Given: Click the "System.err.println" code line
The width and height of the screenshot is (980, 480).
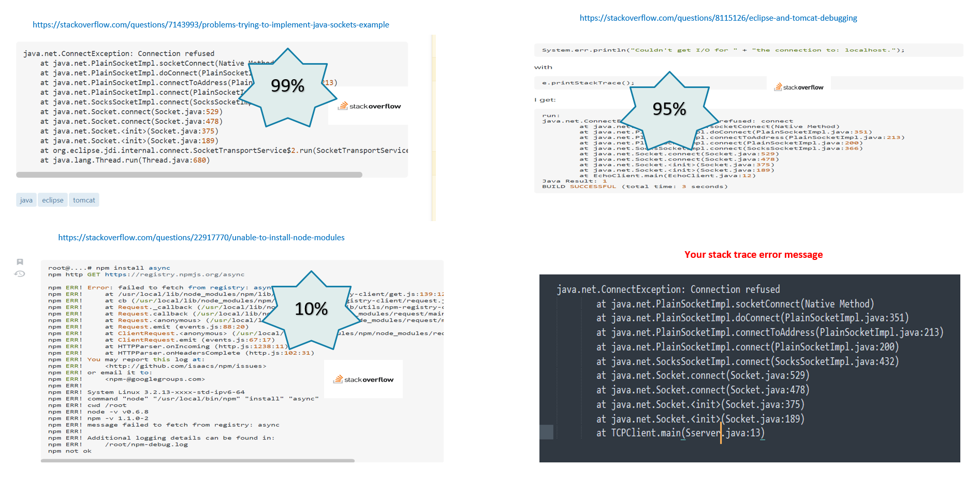Looking at the screenshot, I should (x=723, y=50).
